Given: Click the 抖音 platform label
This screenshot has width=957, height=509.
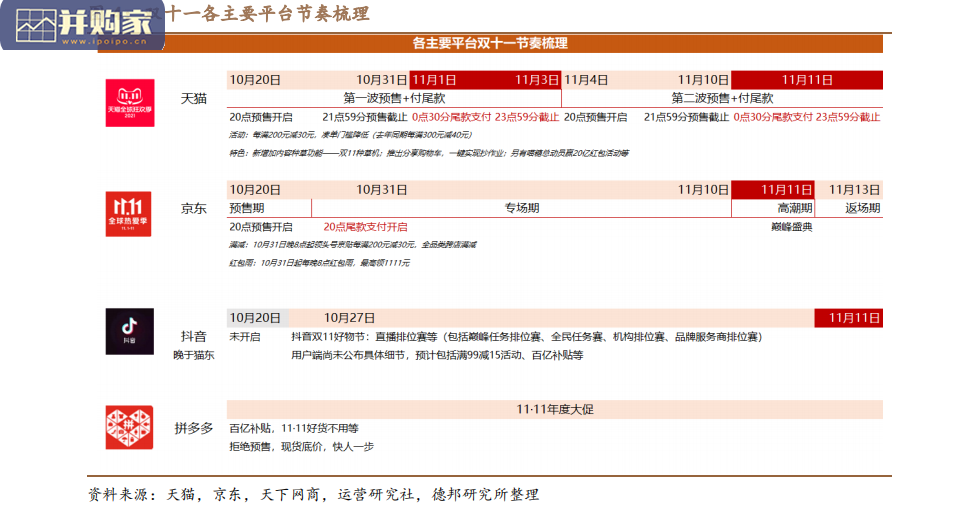Looking at the screenshot, I should coord(193,336).
